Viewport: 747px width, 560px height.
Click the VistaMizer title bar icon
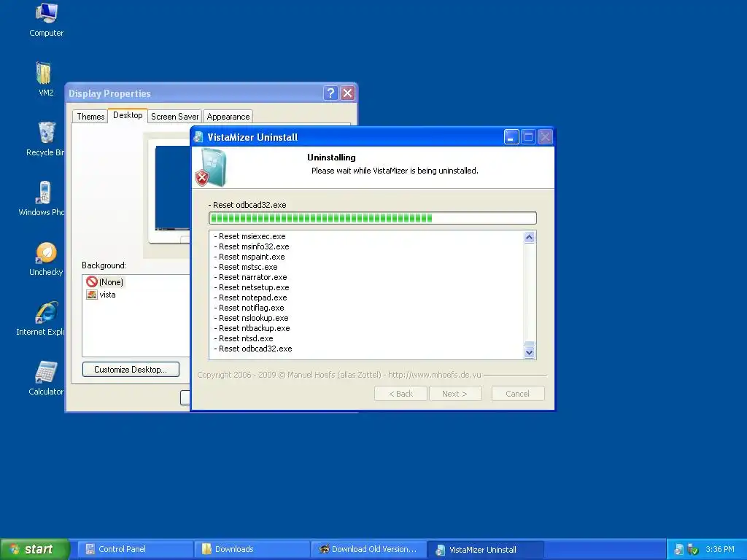tap(198, 137)
